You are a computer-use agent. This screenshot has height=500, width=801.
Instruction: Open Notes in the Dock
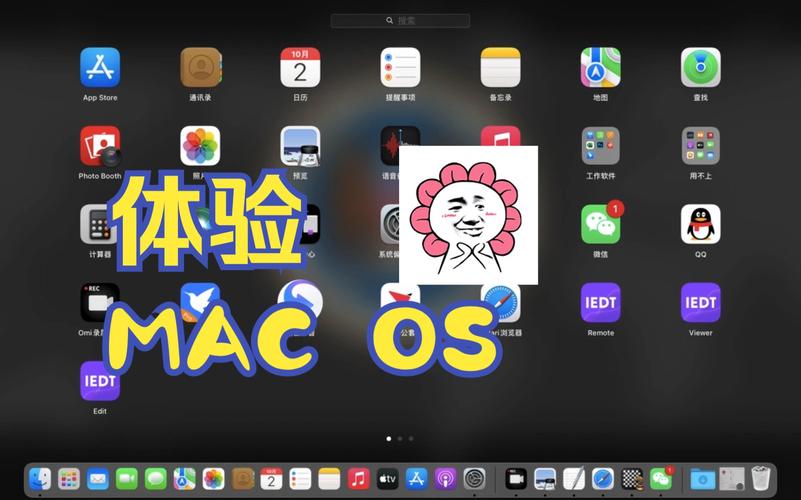329,479
